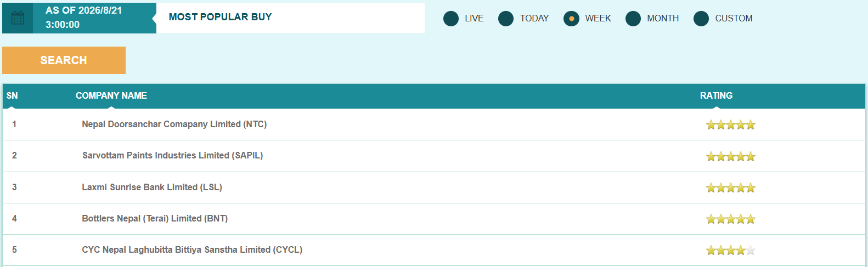
Task: Open Bottlers Nepal (Terai) Limited (BNT)
Action: tap(155, 219)
